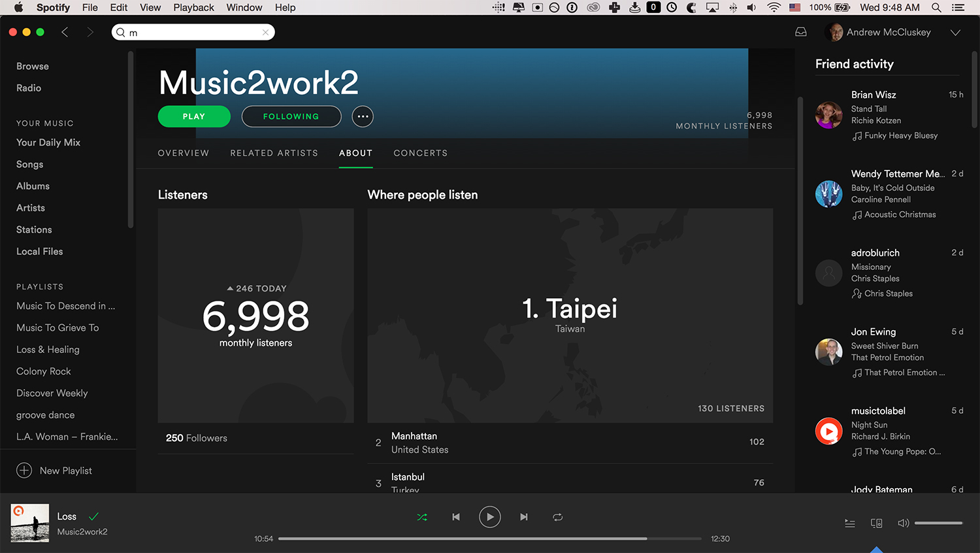Go back with the navigation arrow

(65, 32)
